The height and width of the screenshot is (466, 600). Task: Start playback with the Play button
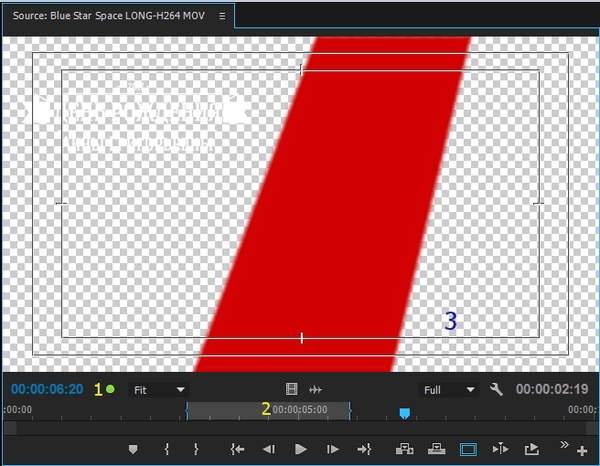coord(301,449)
